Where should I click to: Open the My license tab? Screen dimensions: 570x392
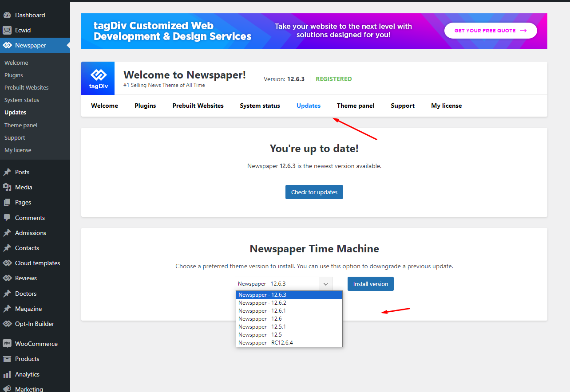[447, 106]
